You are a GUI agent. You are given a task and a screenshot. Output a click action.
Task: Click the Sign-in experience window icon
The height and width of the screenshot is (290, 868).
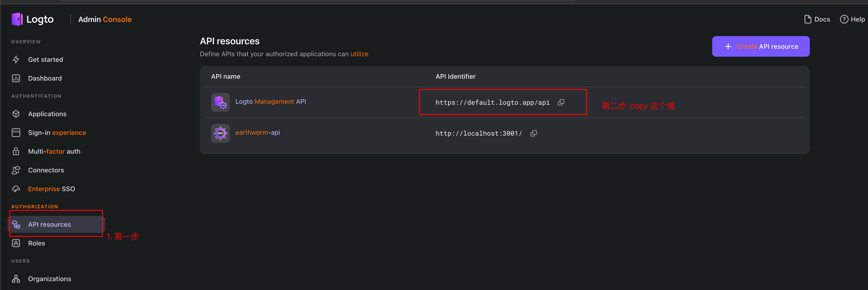click(16, 133)
